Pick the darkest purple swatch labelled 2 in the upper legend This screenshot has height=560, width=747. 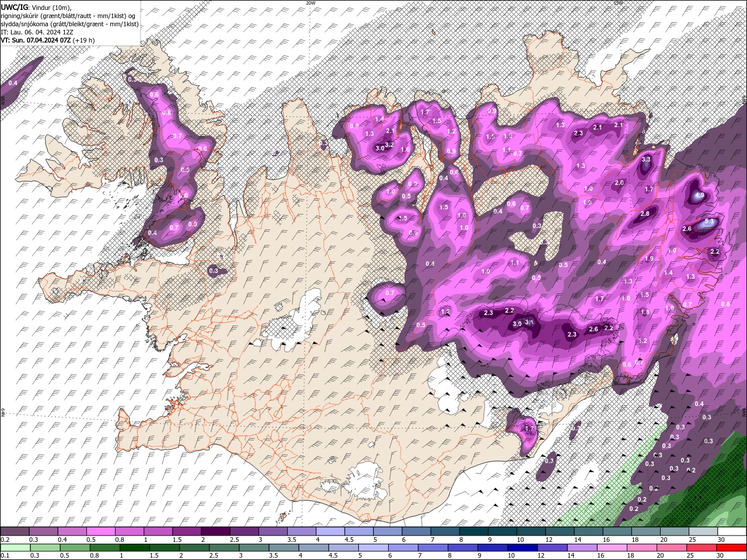click(215, 531)
